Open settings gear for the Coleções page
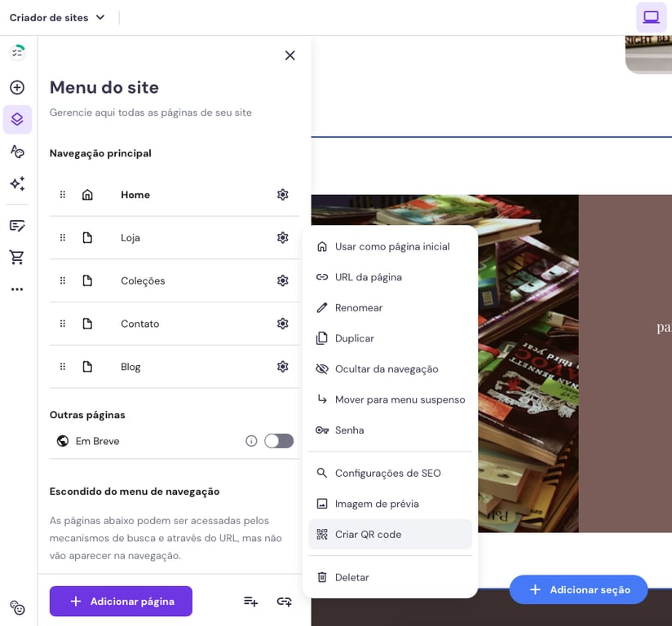Screen dimensions: 672x626 [x=282, y=280]
